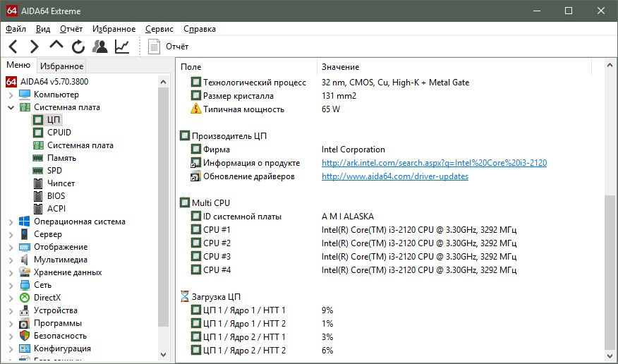Screen dimensions: 618x364
Task: Click the Значение column header
Action: click(x=340, y=67)
